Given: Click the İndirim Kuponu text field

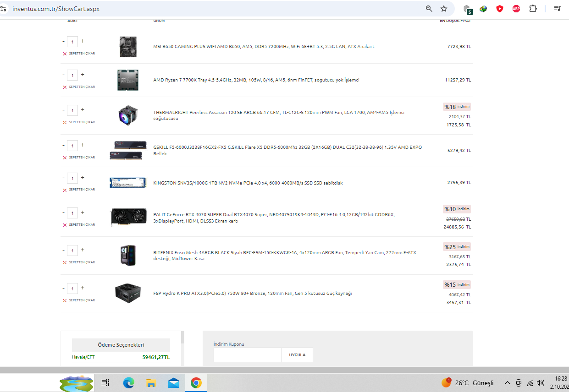Looking at the screenshot, I should (x=248, y=355).
